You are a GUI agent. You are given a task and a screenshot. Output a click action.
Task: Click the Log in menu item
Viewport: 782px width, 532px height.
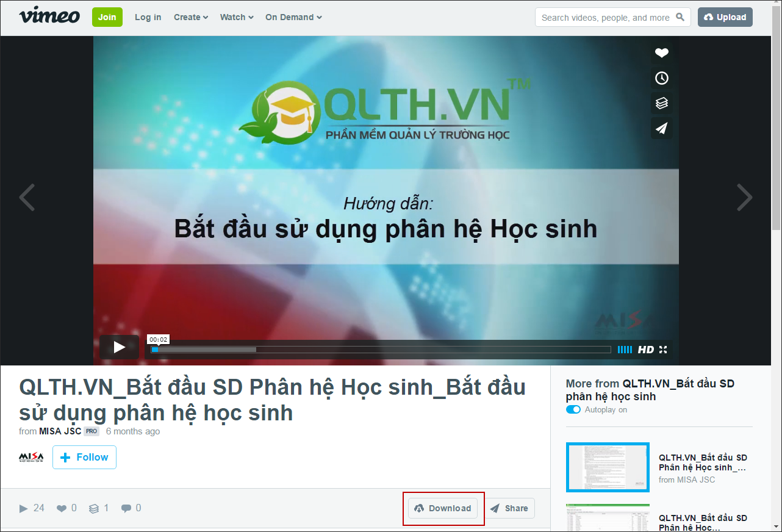(x=148, y=17)
